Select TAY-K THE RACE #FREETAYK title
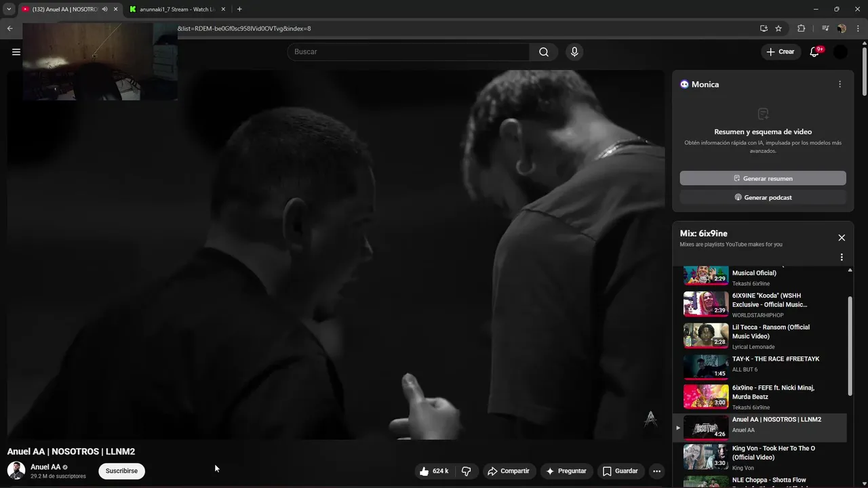Image resolution: width=868 pixels, height=488 pixels. pyautogui.click(x=776, y=359)
